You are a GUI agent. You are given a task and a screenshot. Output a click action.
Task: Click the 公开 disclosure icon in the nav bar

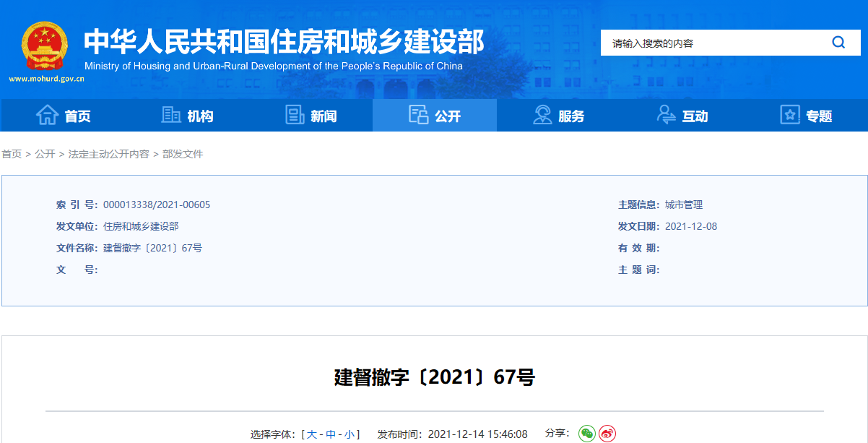pos(419,115)
